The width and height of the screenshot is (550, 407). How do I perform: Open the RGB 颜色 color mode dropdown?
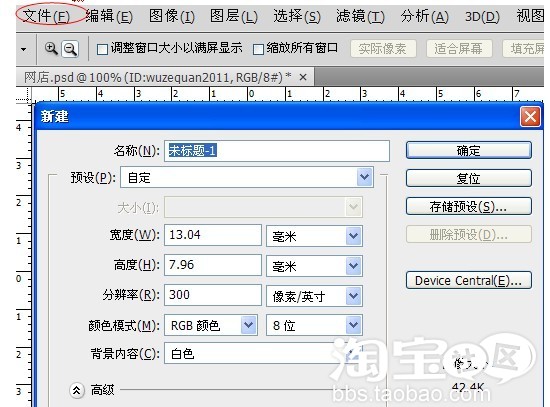[249, 325]
